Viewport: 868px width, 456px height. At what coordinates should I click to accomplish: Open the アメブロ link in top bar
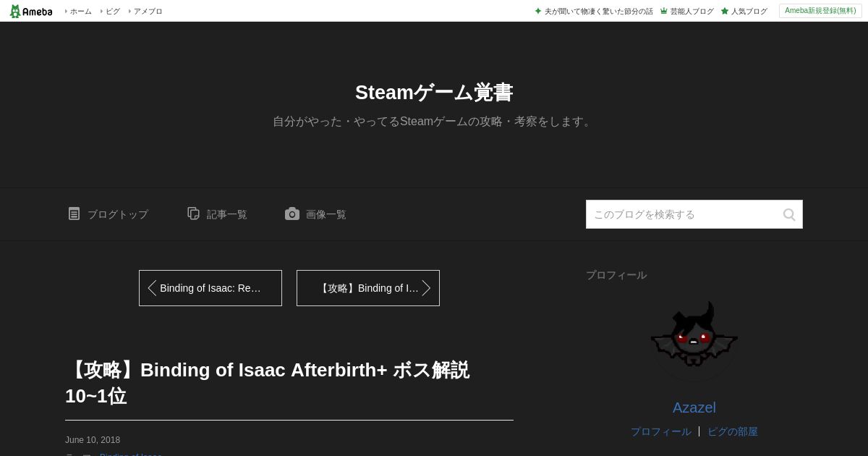click(x=148, y=12)
